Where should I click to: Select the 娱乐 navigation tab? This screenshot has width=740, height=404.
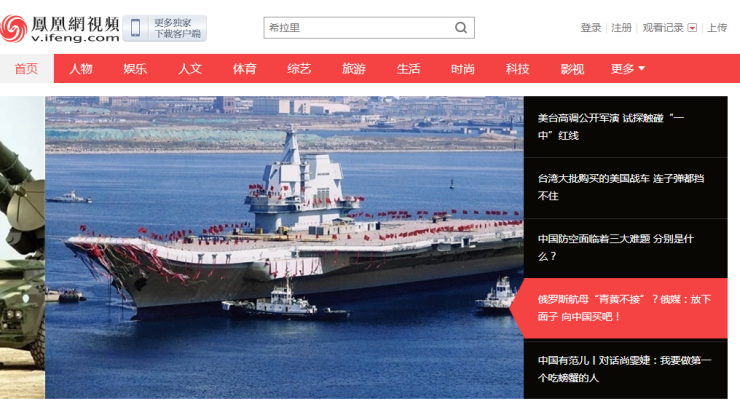click(x=135, y=69)
